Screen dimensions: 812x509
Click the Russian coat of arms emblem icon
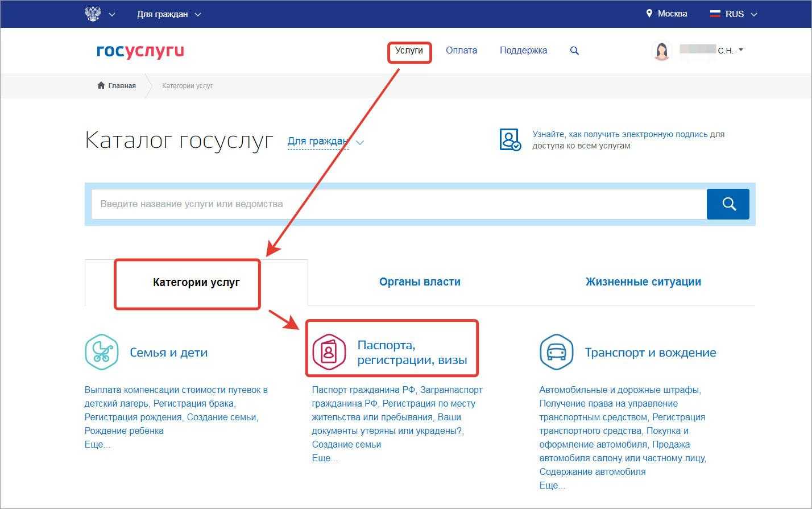(x=92, y=14)
